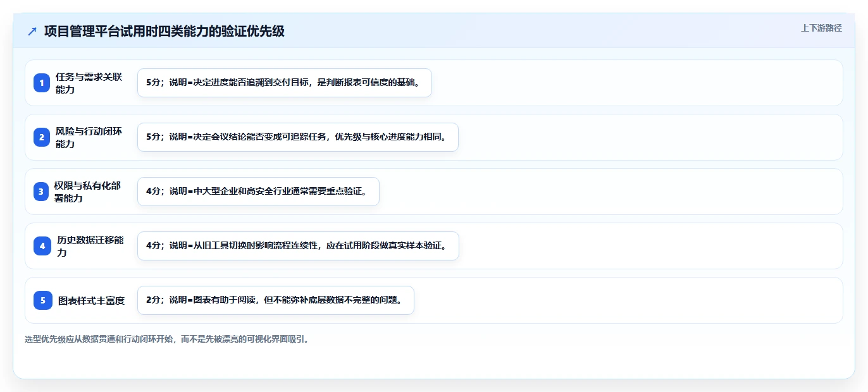The image size is (868, 392).
Task: Click the 5分 description about 会议结论变成可追踪任务
Action: click(x=298, y=137)
